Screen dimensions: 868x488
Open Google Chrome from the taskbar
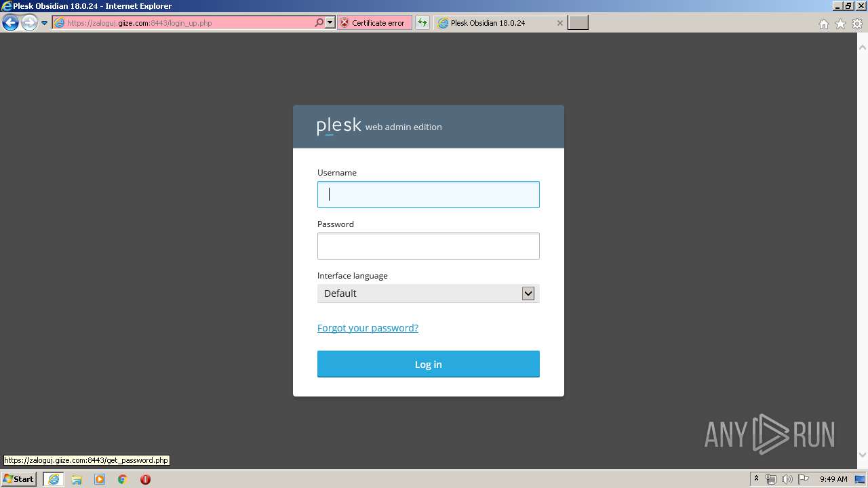coord(123,479)
